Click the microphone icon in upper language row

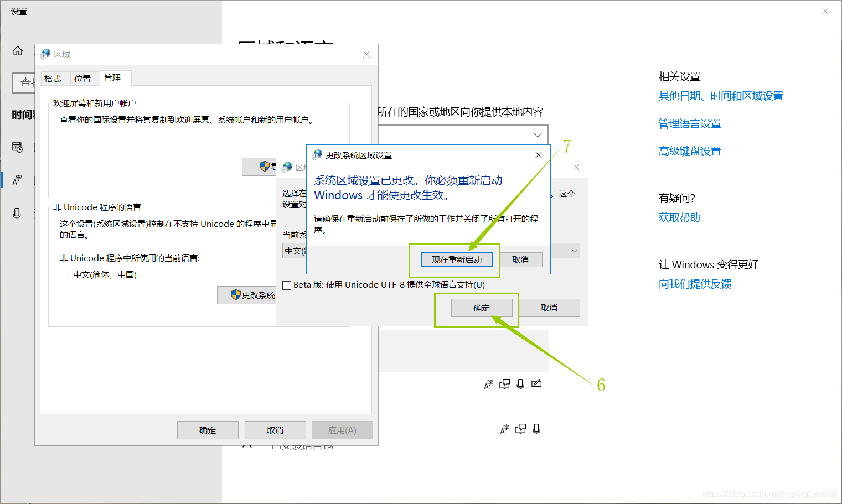pyautogui.click(x=520, y=384)
